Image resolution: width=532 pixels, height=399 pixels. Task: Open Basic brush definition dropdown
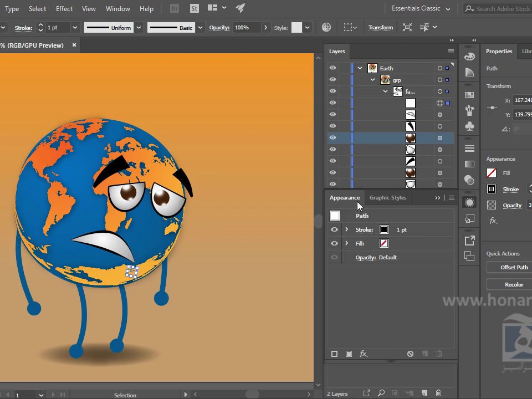click(x=200, y=28)
